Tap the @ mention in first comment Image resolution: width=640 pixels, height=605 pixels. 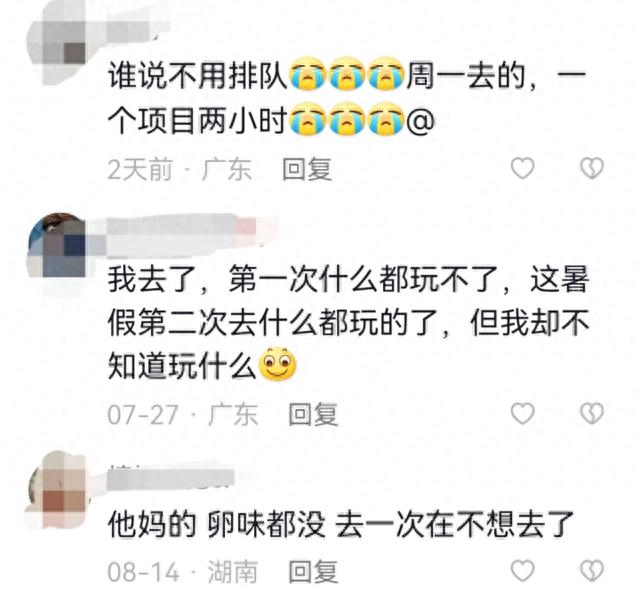(420, 121)
